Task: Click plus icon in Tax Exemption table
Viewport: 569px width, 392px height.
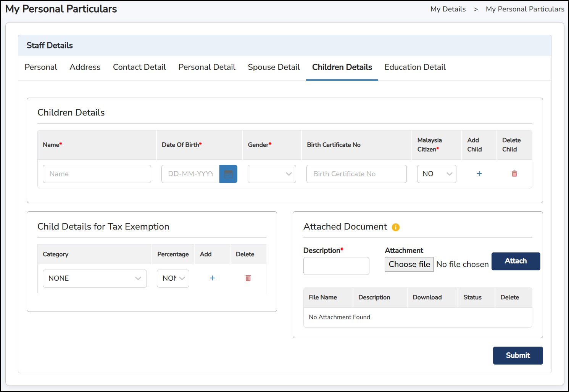Action: [x=212, y=278]
